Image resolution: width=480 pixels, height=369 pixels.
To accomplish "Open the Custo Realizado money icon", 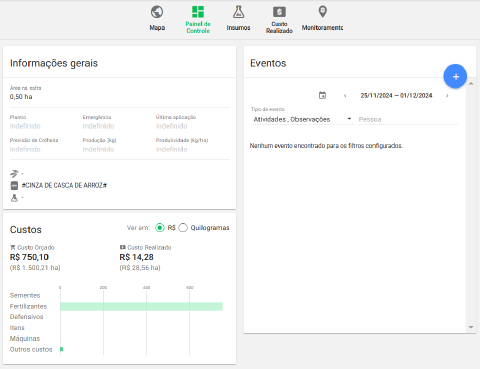I will click(x=279, y=12).
